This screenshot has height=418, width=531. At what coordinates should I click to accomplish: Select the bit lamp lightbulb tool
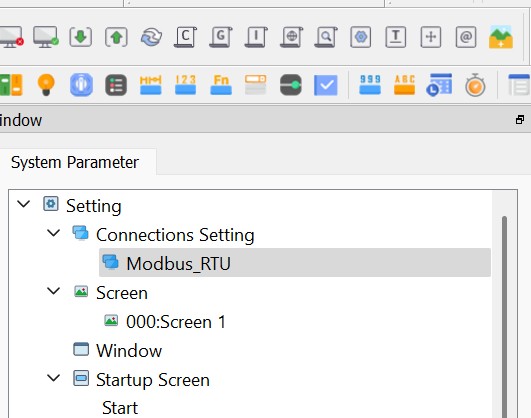(46, 85)
